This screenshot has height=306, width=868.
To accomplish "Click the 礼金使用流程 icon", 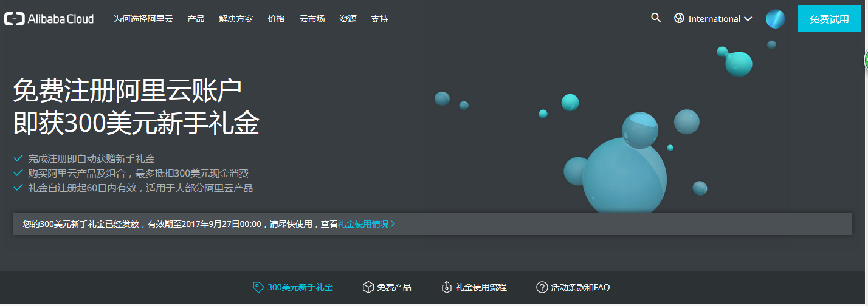I will [x=446, y=287].
